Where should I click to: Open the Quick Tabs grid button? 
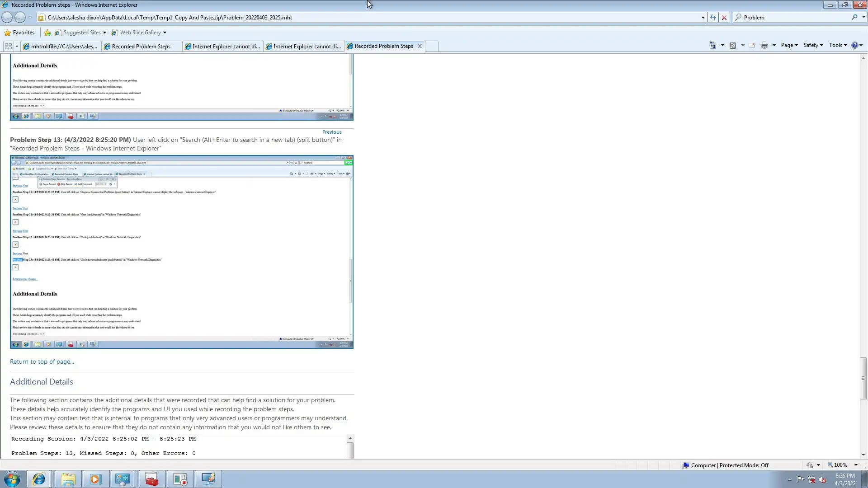[8, 46]
